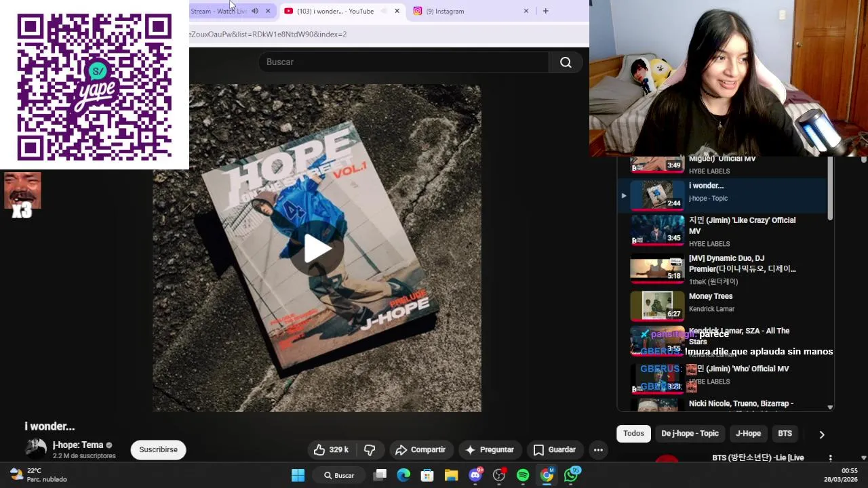Image resolution: width=868 pixels, height=488 pixels.
Task: Switch to the Instagram tab
Action: [444, 11]
